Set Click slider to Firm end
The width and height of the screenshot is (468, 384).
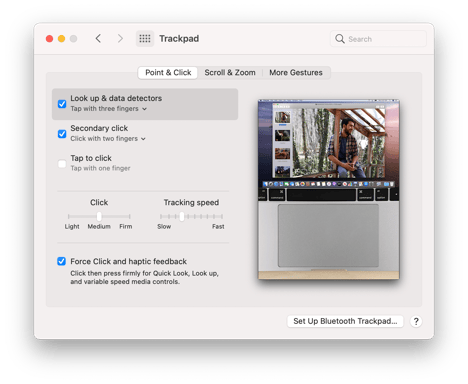click(x=130, y=216)
